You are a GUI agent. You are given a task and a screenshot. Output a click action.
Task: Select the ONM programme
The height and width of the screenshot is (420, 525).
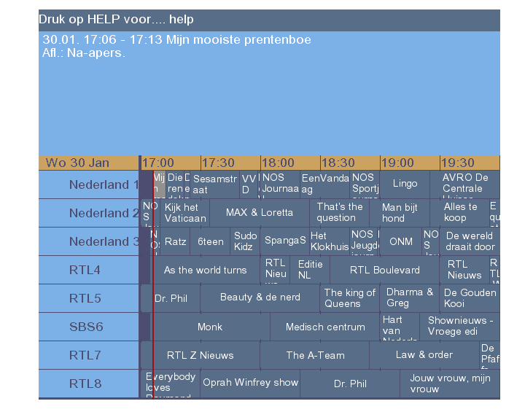401,241
